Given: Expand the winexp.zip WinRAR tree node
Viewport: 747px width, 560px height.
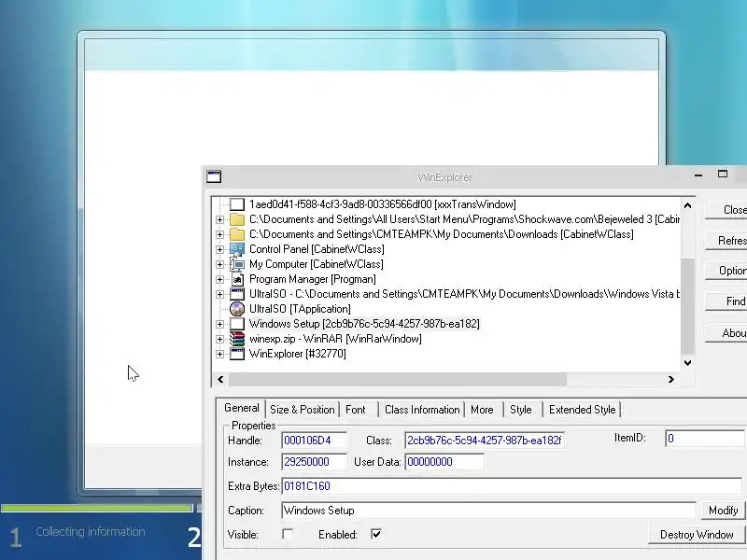Looking at the screenshot, I should (219, 339).
